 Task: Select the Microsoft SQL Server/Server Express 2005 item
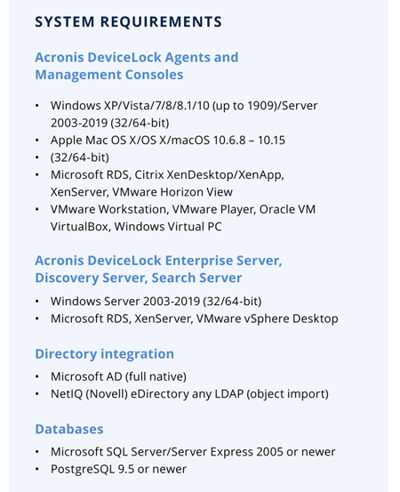click(193, 452)
